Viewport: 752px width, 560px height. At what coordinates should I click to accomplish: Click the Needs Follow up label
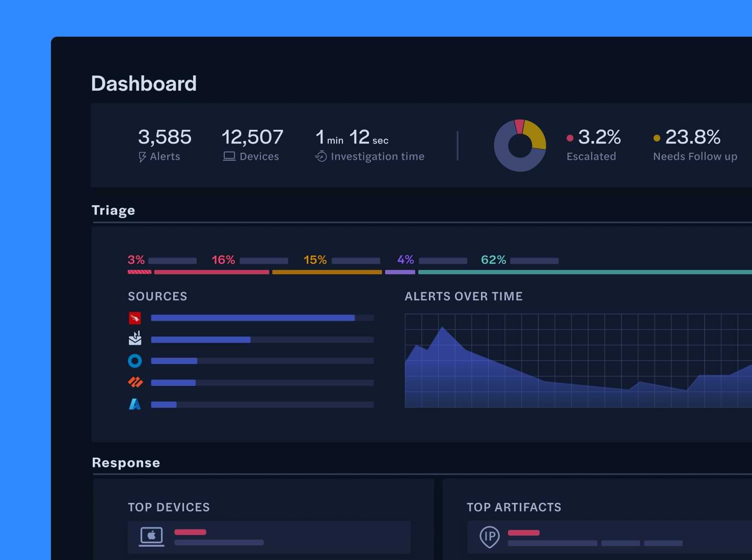pos(695,157)
